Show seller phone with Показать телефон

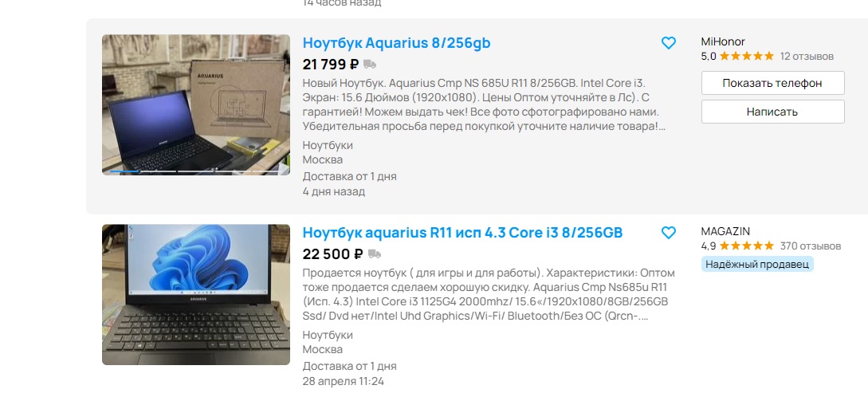point(773,83)
